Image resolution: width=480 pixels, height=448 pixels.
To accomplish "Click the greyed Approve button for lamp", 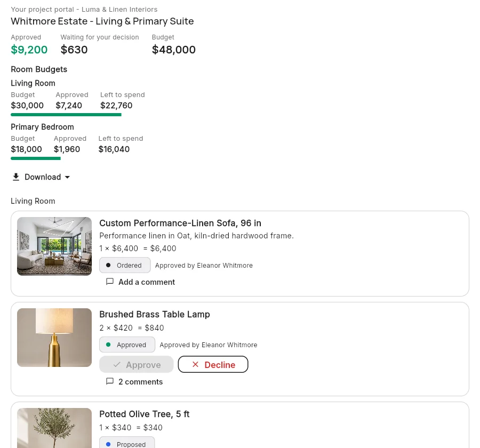I will point(137,364).
